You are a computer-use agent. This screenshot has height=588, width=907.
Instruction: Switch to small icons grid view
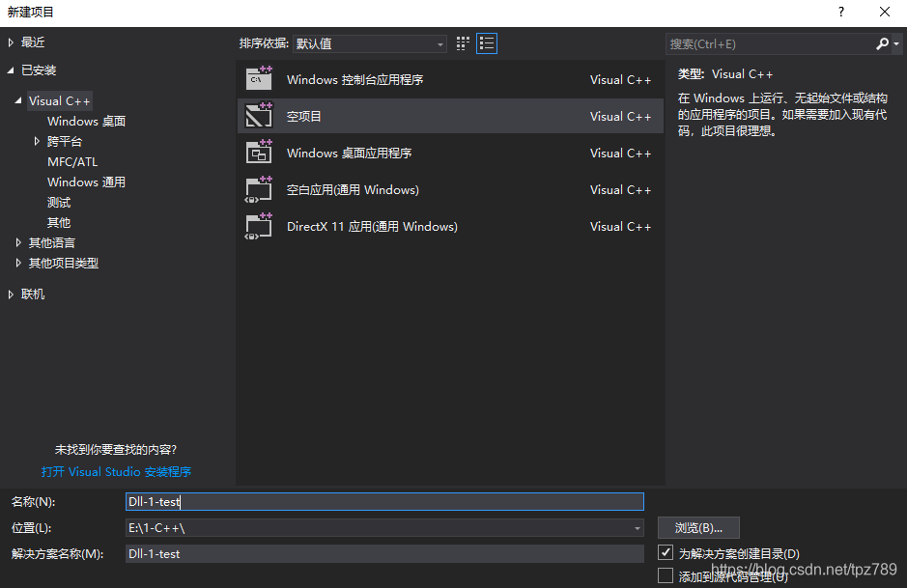point(462,43)
